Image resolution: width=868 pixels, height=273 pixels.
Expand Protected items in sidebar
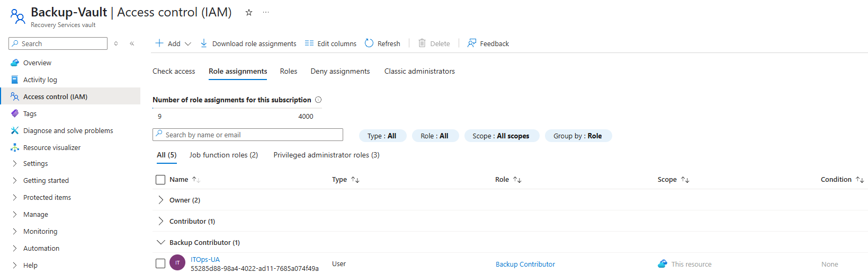15,197
